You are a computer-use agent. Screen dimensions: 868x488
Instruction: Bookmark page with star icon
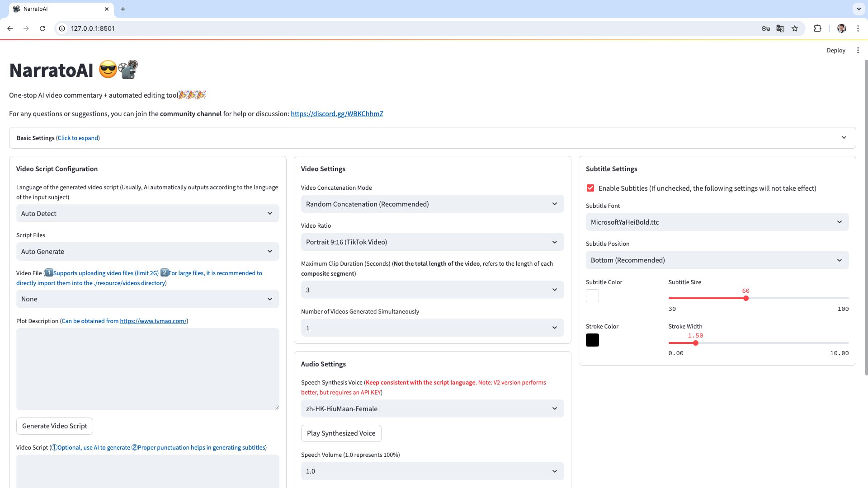pos(795,28)
